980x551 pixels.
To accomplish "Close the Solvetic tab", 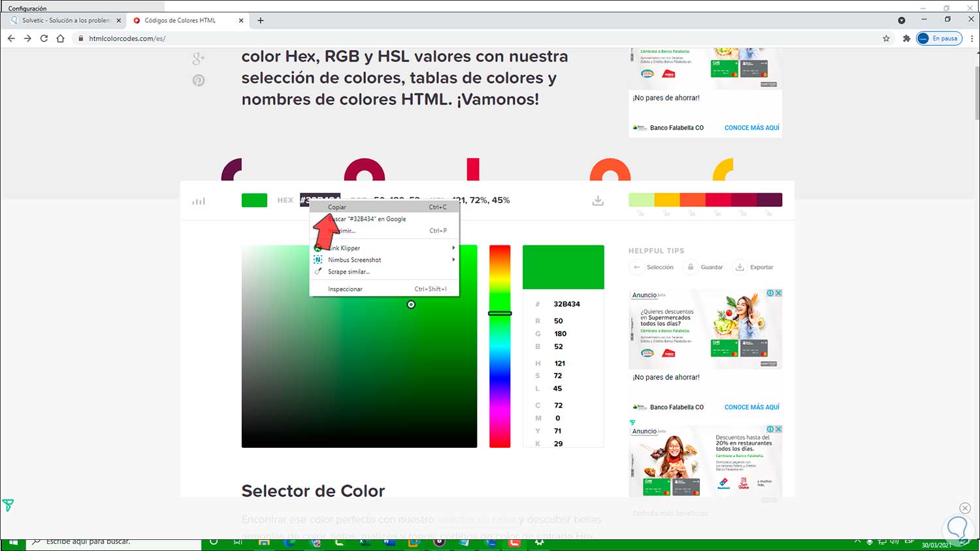I will (x=118, y=20).
